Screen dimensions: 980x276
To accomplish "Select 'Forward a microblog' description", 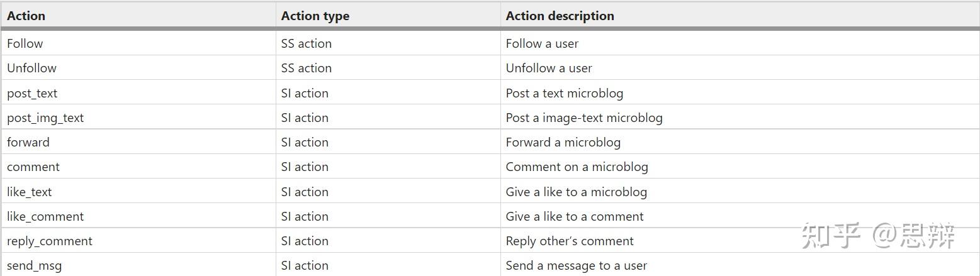I will [563, 142].
